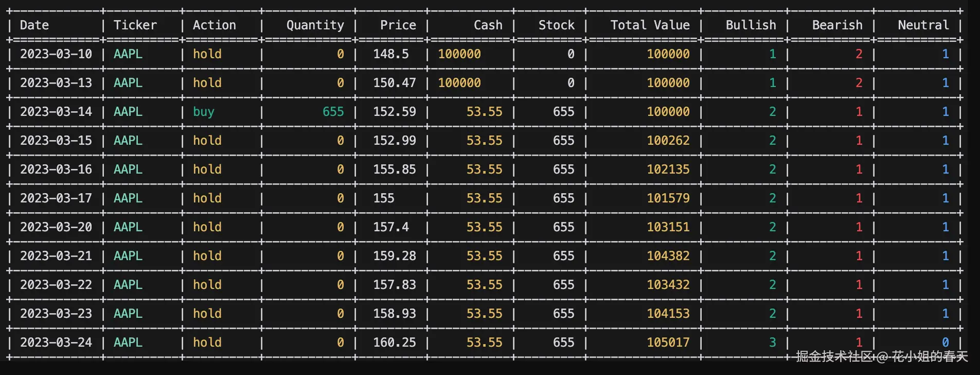Click the bullish count 3
The height and width of the screenshot is (375, 980).
point(772,343)
